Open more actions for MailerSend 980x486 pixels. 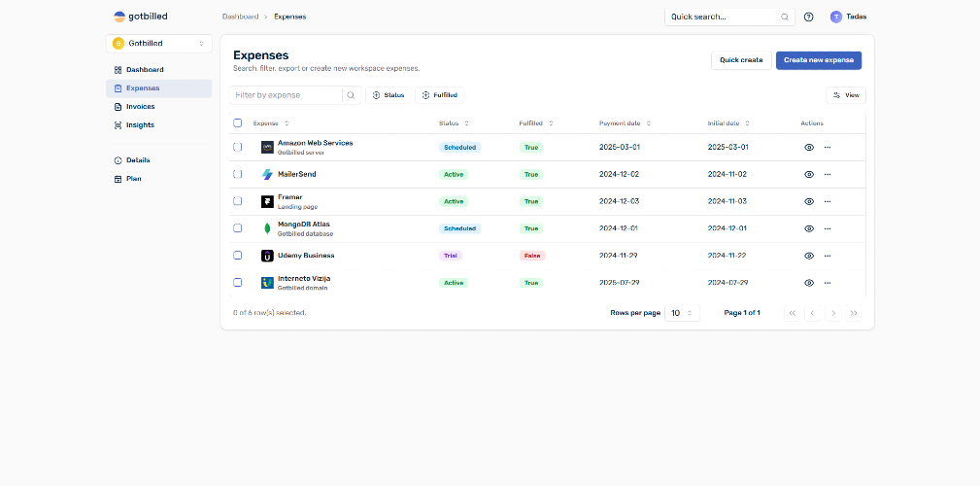828,175
